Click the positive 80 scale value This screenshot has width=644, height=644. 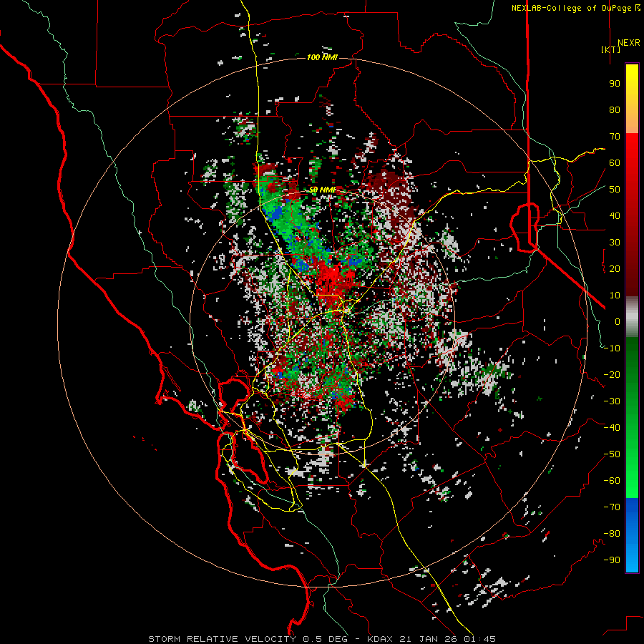(x=615, y=110)
